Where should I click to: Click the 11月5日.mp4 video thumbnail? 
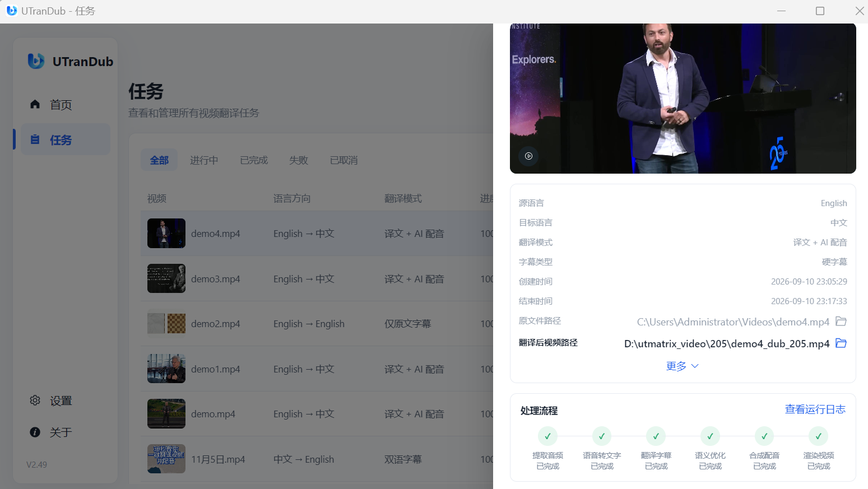166,459
